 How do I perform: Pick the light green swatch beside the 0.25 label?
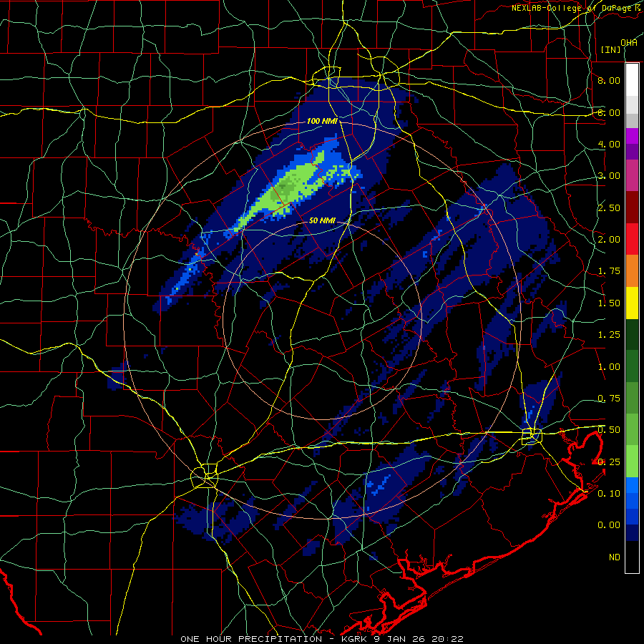coord(632,462)
